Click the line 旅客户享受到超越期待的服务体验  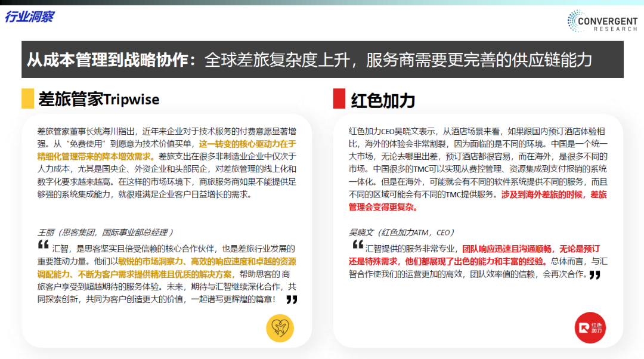(167, 287)
